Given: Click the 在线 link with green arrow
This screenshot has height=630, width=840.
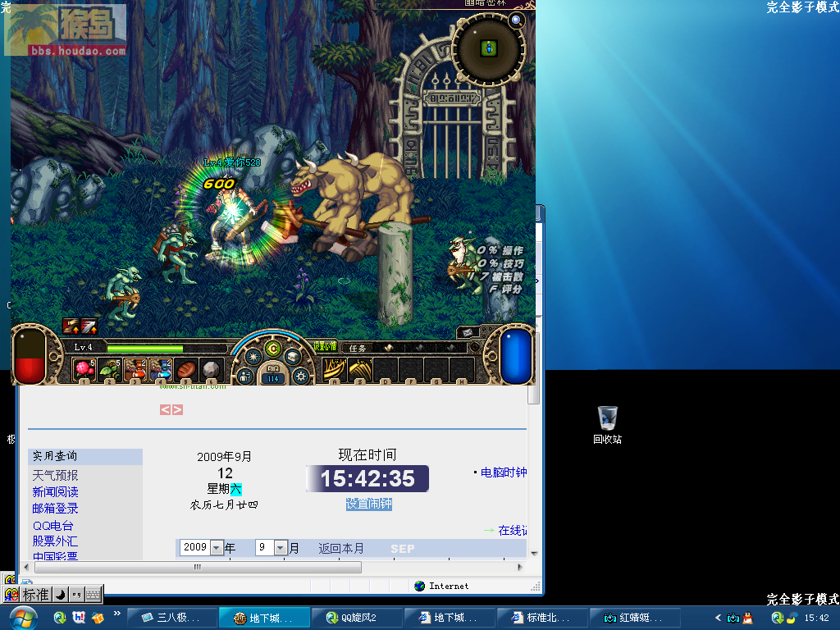Looking at the screenshot, I should (512, 531).
